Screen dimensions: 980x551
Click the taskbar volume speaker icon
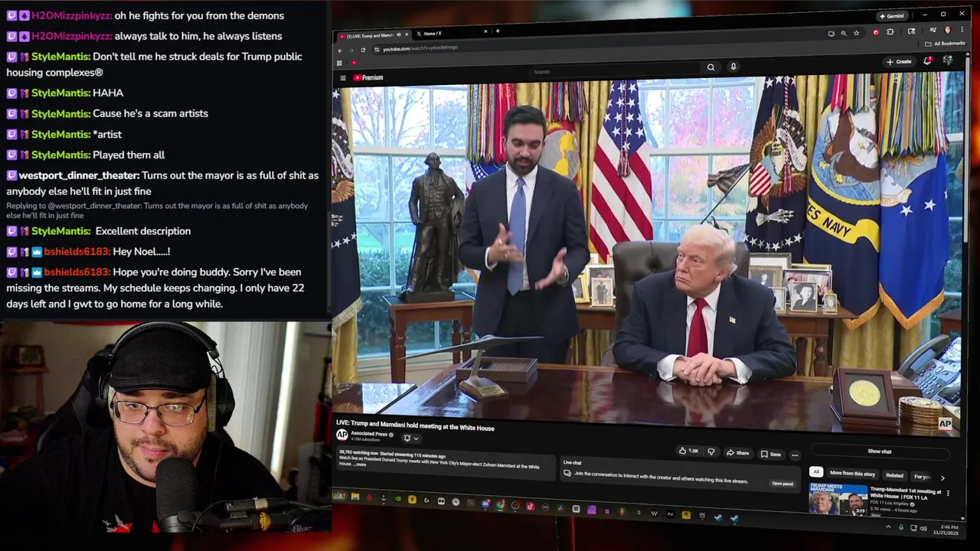tap(923, 528)
